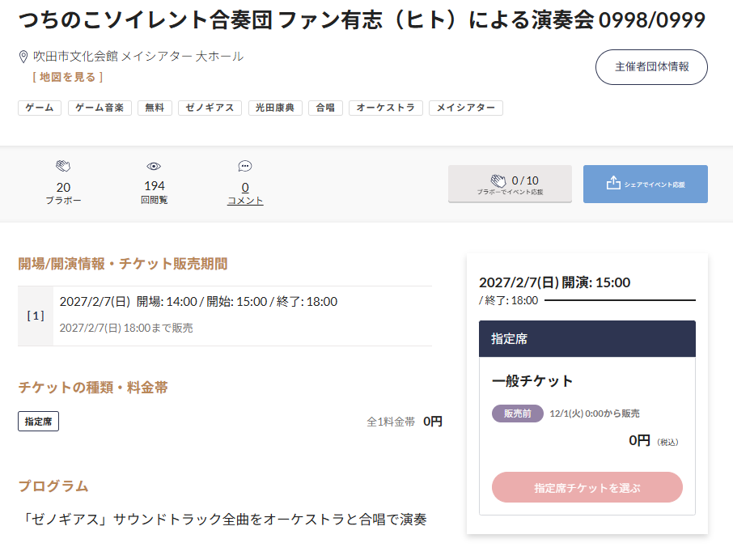The height and width of the screenshot is (560, 733).
Task: Click the event title ending in 0998/0999
Action: 362,20
